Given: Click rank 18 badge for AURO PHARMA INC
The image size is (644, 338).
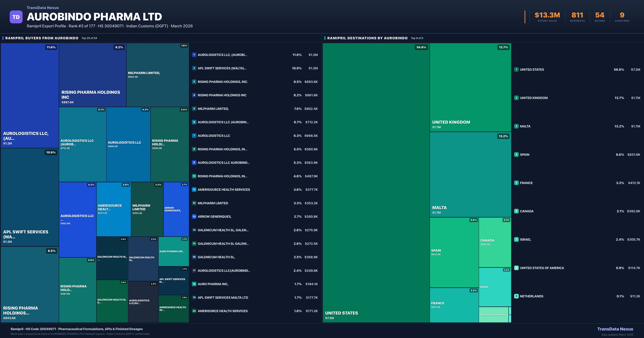Looking at the screenshot, I should pos(194,284).
